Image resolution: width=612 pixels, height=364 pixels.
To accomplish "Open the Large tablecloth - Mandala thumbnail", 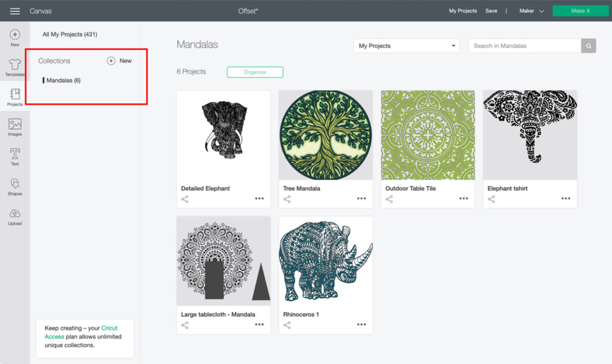I will 224,261.
